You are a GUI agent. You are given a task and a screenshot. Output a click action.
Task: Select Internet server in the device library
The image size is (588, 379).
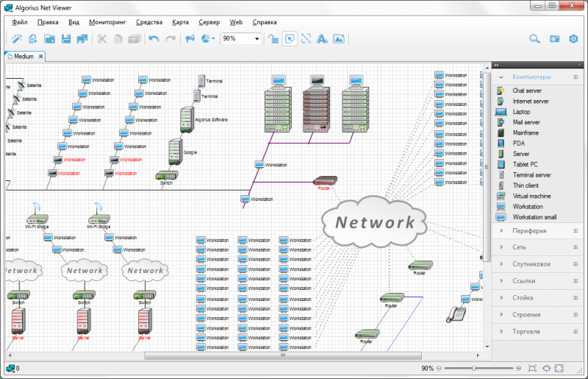tap(531, 101)
